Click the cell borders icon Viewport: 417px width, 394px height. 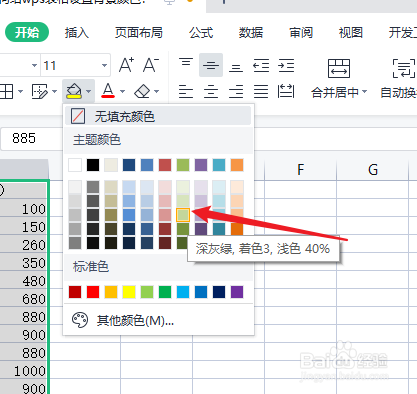pos(7,91)
